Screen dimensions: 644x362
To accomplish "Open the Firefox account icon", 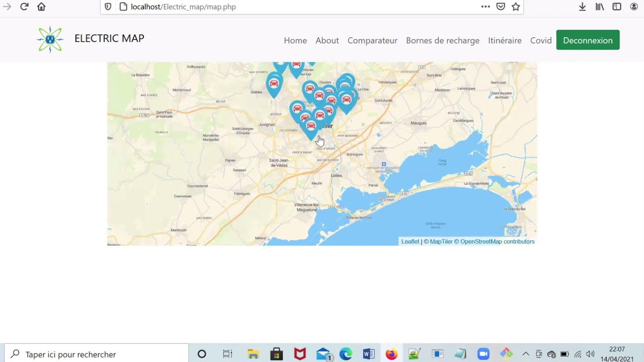I will pos(634,7).
